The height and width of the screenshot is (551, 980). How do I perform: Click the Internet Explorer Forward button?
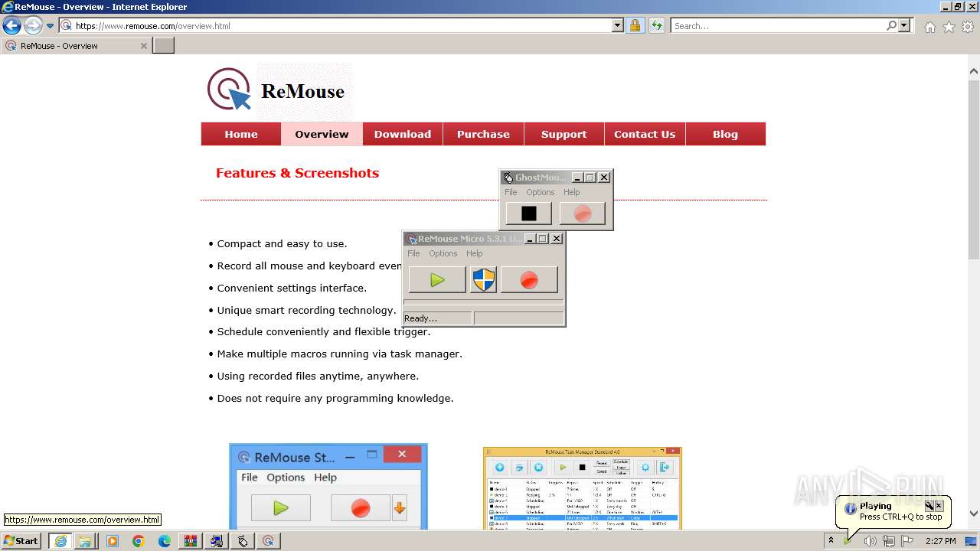pyautogui.click(x=32, y=26)
